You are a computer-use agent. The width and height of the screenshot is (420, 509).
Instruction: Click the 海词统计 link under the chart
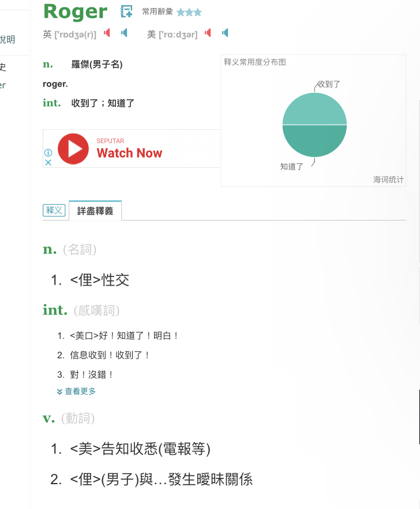click(x=388, y=180)
